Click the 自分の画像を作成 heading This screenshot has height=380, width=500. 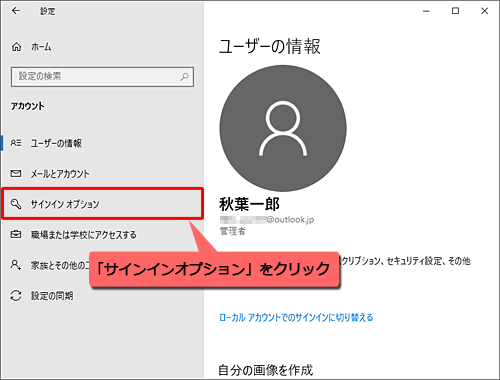[x=266, y=370]
